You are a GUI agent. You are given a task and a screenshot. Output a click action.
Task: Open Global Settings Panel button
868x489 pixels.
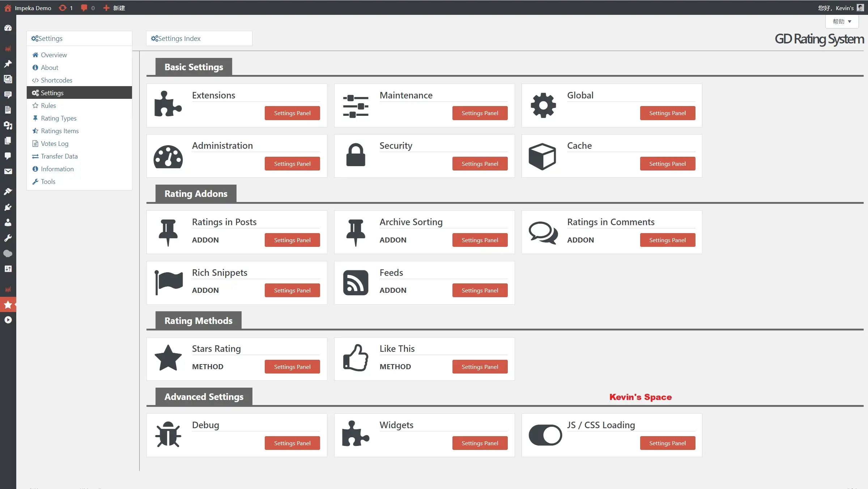pyautogui.click(x=667, y=113)
